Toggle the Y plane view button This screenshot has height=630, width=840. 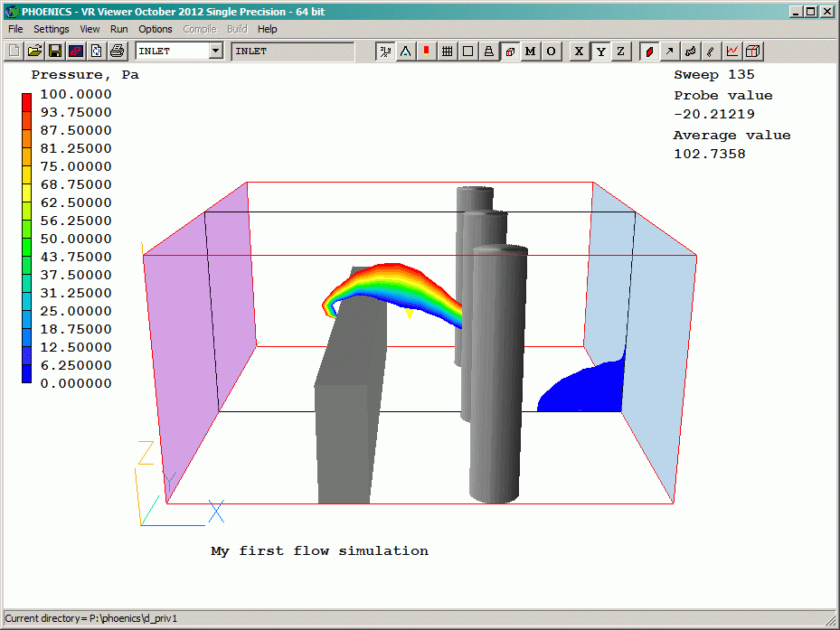coord(599,52)
